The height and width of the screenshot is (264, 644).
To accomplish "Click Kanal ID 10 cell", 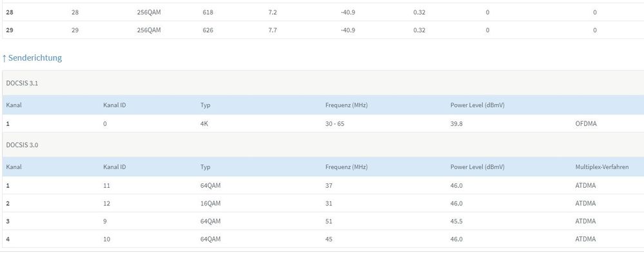I will coord(107,239).
